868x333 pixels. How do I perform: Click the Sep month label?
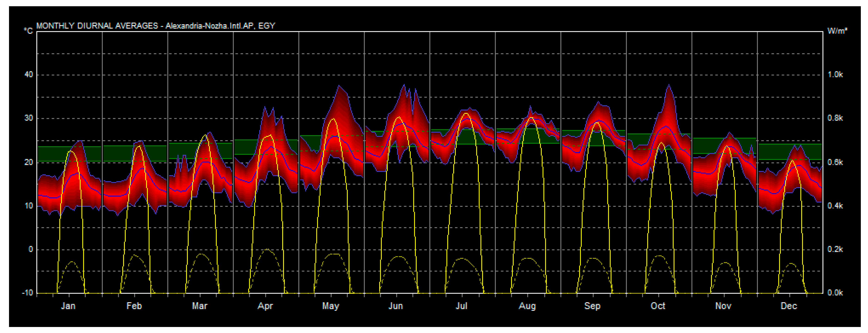(592, 306)
